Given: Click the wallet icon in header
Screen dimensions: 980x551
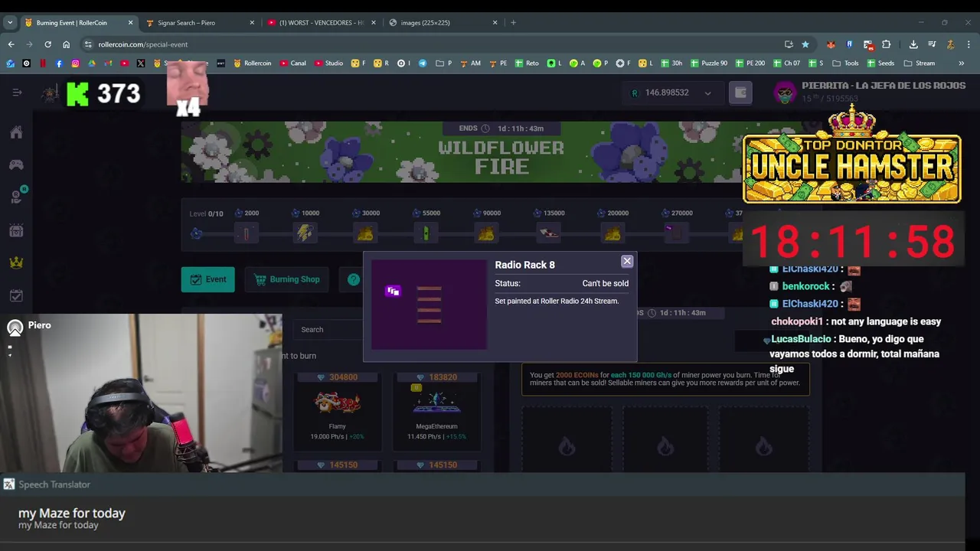Looking at the screenshot, I should pos(740,93).
